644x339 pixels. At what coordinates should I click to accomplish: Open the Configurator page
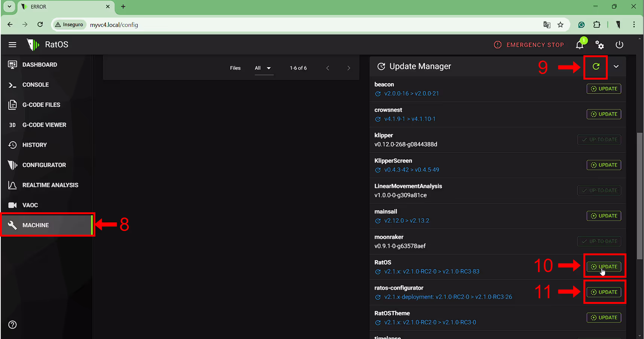tap(46, 165)
